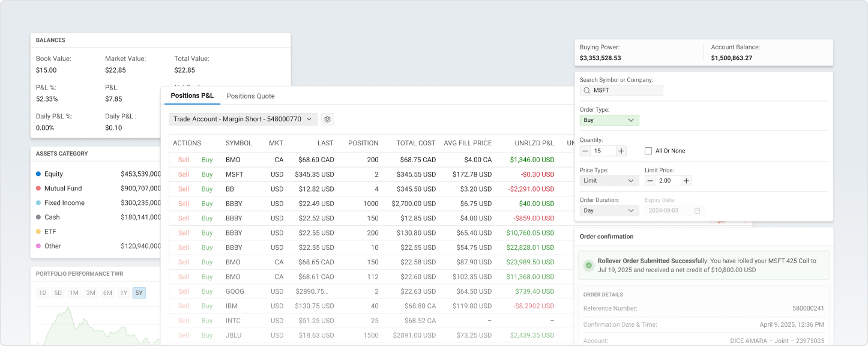Decrease quantity with the minus button
The height and width of the screenshot is (346, 868).
(585, 151)
